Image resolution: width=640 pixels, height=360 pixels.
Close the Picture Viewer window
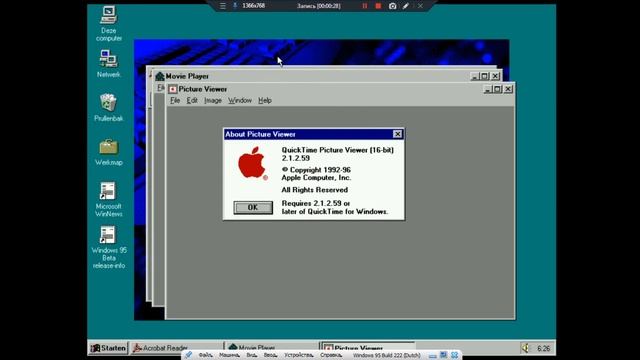point(508,89)
